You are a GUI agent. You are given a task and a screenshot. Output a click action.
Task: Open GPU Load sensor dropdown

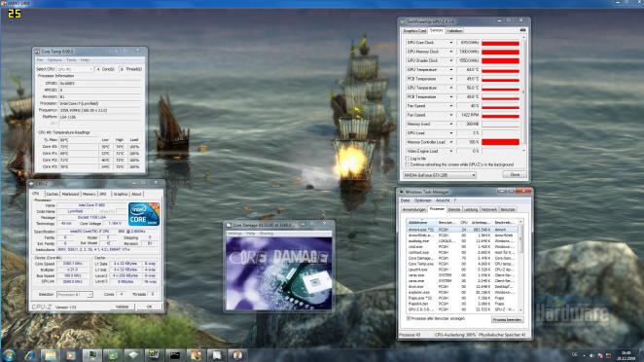tap(451, 132)
